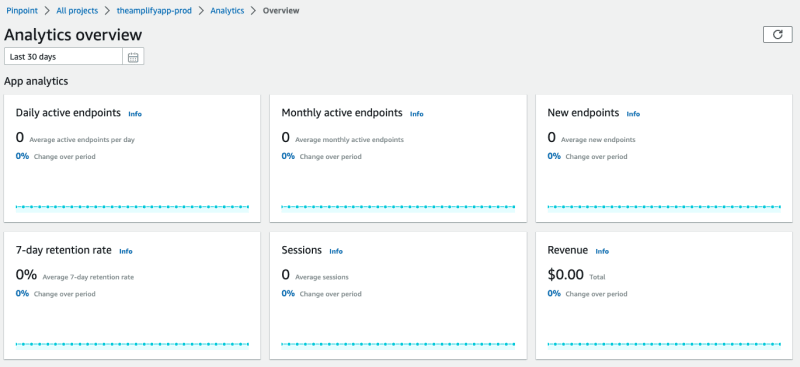800x367 pixels.
Task: Open Info for 7-day retention rate
Action: [126, 251]
